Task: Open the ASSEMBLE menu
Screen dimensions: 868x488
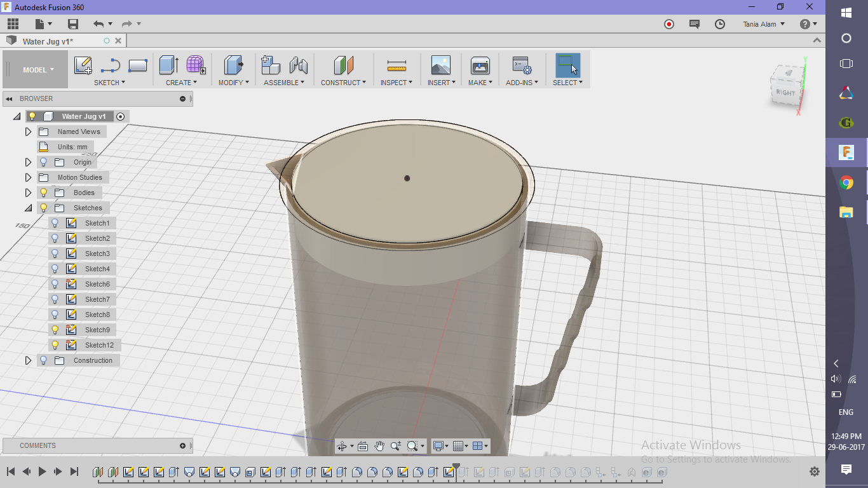Action: pos(284,83)
